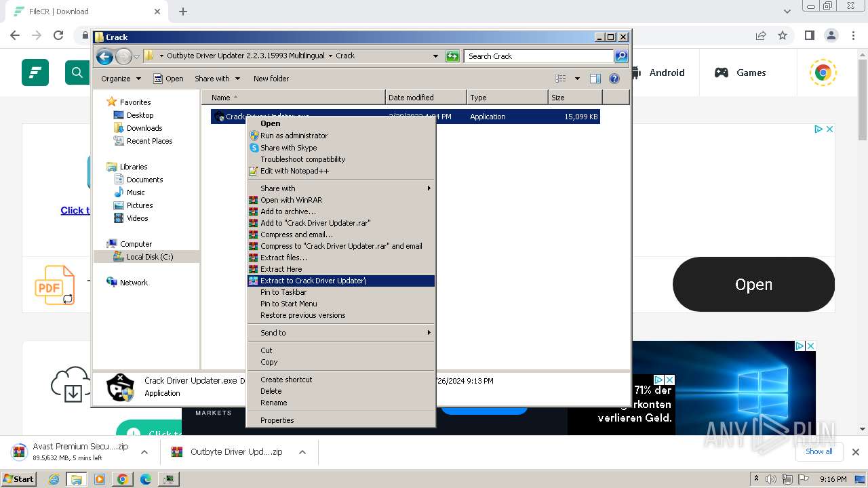Click the green Refresh icon in address bar
The image size is (868, 488).
point(452,56)
